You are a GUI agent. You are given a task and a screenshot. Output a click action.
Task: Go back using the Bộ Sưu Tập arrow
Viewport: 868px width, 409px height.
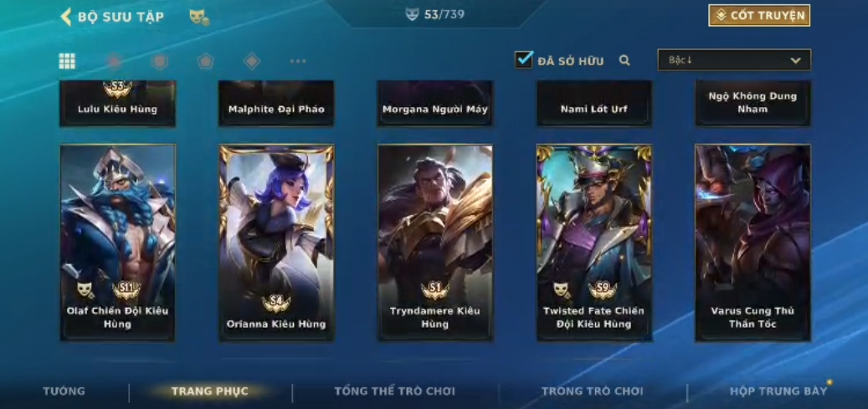click(66, 17)
